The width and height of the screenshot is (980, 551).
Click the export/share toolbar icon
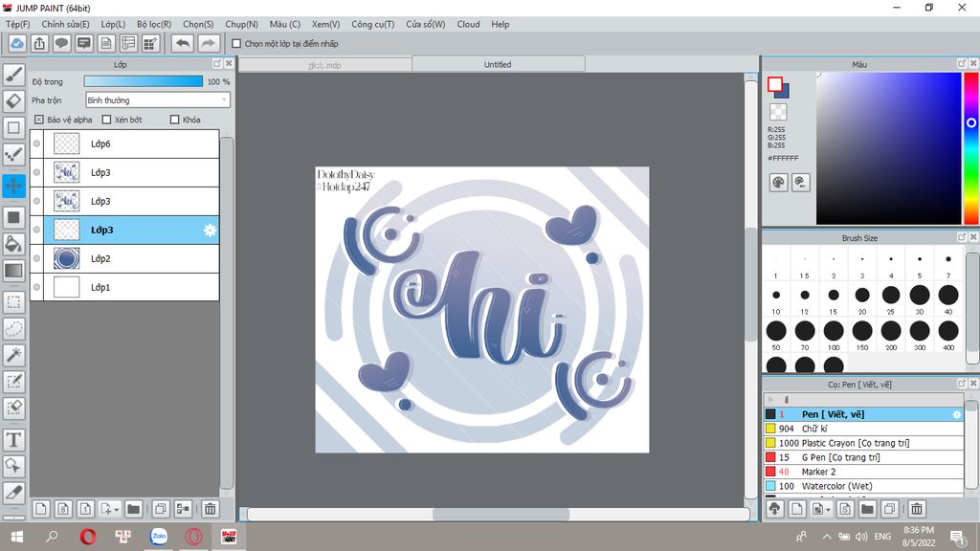pyautogui.click(x=39, y=43)
